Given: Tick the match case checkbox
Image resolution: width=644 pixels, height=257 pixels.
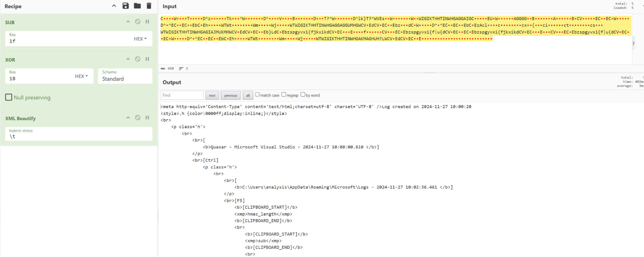Looking at the screenshot, I should tap(257, 95).
